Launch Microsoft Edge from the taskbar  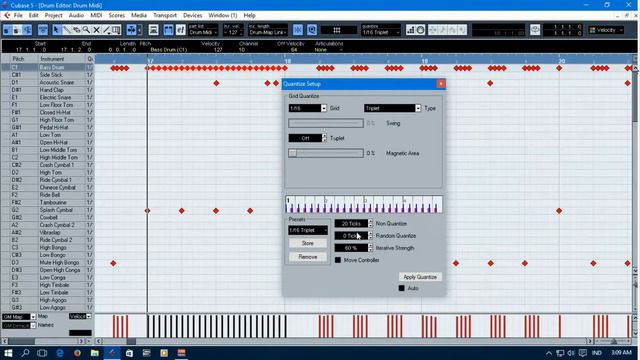[x=60, y=353]
